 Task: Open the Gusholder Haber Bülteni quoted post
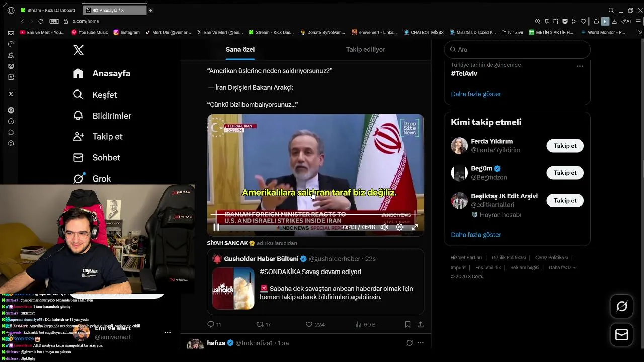point(315,282)
